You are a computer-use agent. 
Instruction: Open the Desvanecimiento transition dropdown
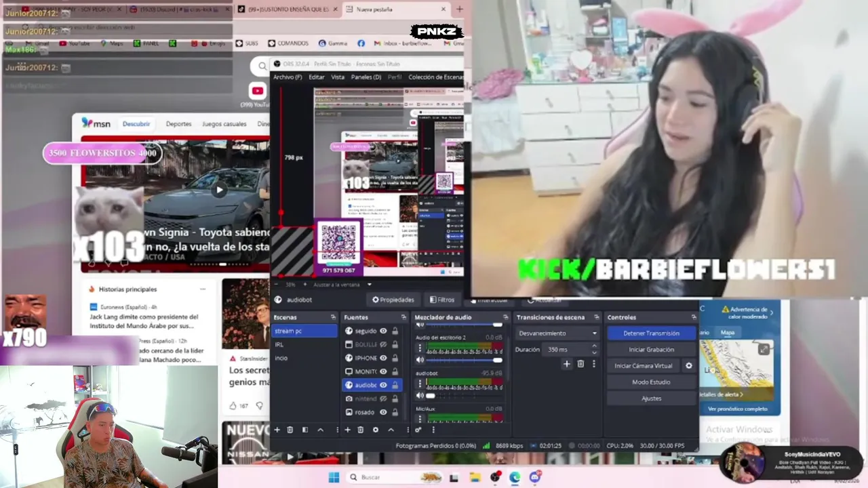pyautogui.click(x=557, y=333)
